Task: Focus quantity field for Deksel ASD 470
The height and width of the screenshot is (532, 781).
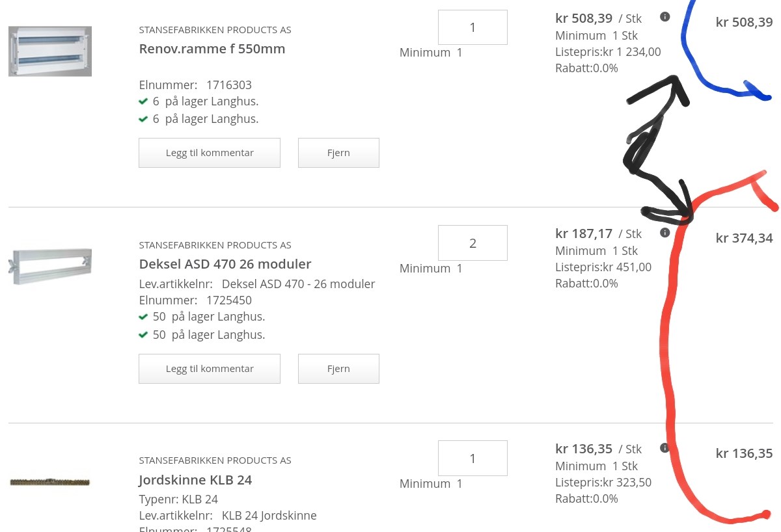Action: coord(473,243)
